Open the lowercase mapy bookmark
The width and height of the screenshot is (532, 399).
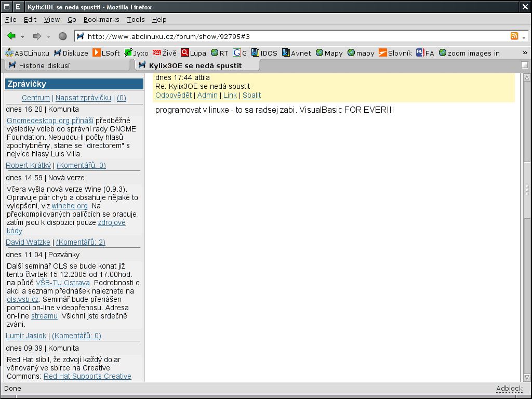point(361,53)
